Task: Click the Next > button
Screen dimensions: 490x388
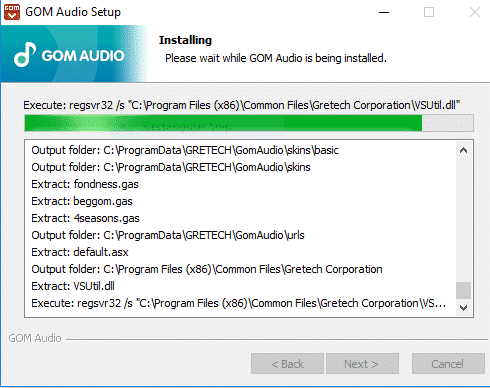Action: [x=362, y=364]
